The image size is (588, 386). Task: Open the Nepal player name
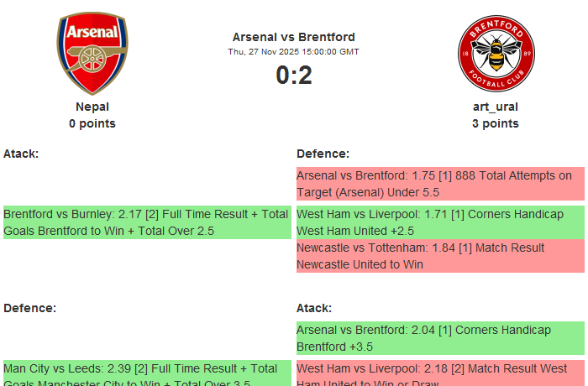pos(92,107)
